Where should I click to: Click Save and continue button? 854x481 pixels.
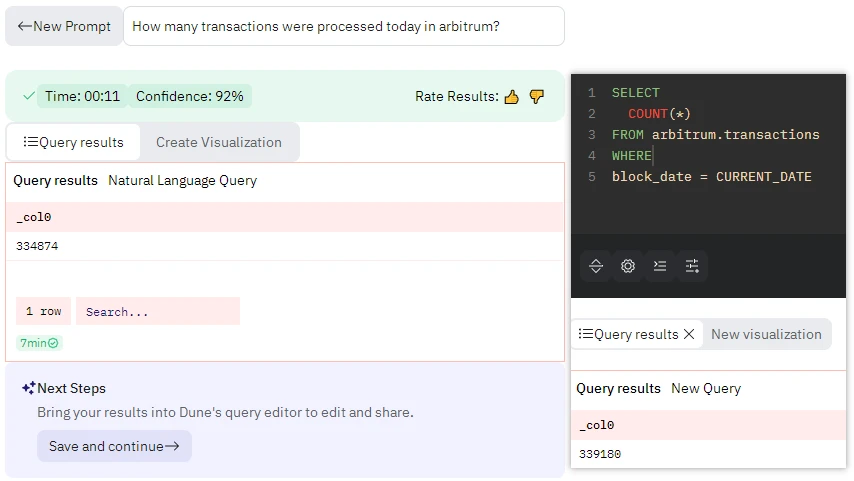click(x=114, y=446)
